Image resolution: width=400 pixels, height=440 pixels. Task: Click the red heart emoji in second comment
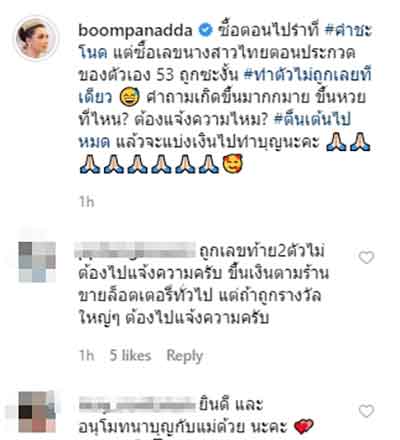pyautogui.click(x=304, y=426)
